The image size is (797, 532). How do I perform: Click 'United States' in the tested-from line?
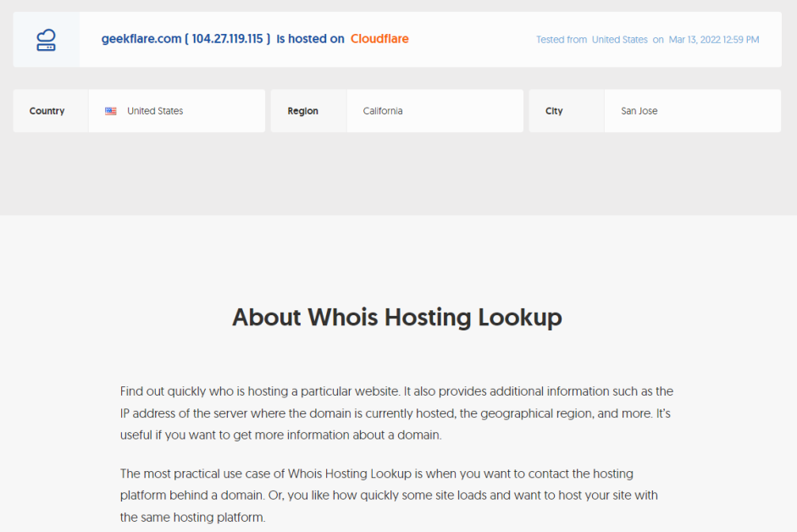[620, 40]
